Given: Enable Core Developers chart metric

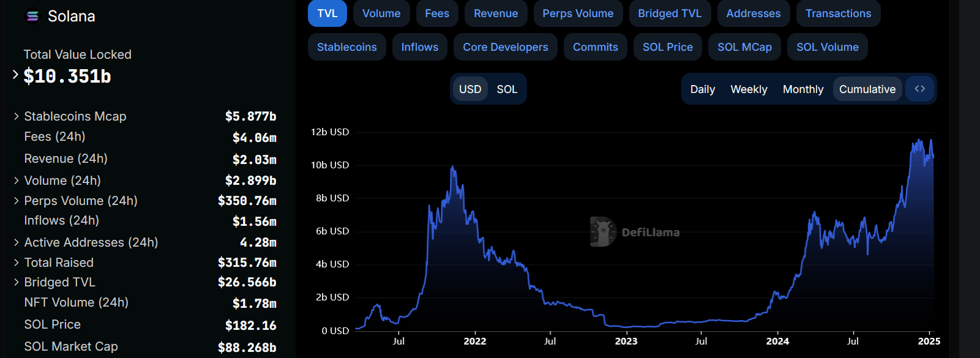Looking at the screenshot, I should 506,47.
